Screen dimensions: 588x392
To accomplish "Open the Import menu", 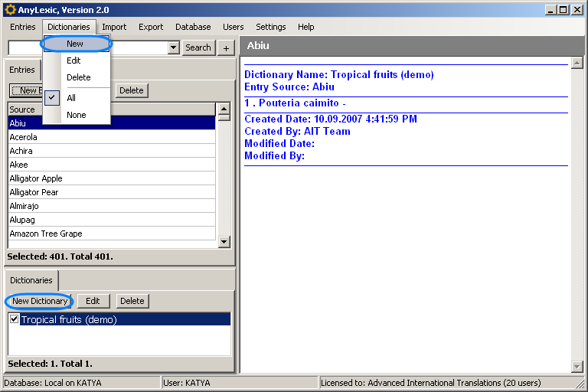I will click(x=114, y=27).
